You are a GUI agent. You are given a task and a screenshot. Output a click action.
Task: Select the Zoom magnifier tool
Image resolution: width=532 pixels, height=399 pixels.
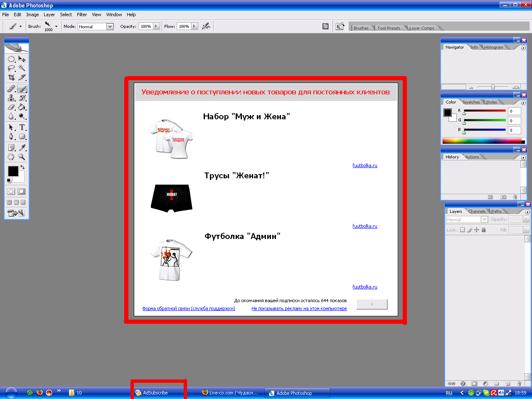pos(22,157)
